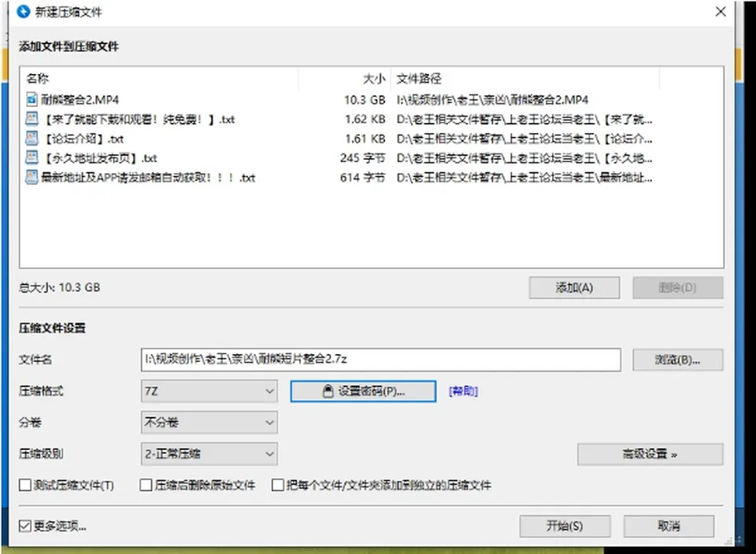
Task: Click the 【论坛介绍】.txt file icon
Action: (x=31, y=138)
